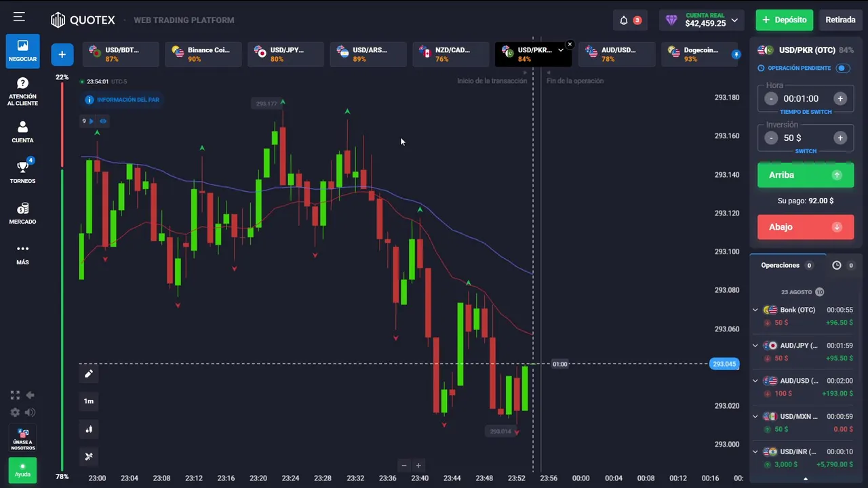
Task: Expand AUD/JPY operation row
Action: [x=755, y=345]
